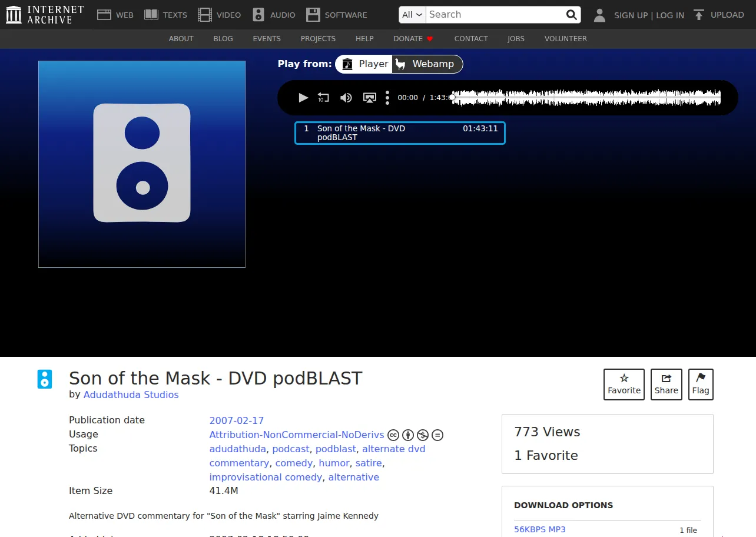Share this item
This screenshot has height=537, width=756.
click(x=667, y=384)
